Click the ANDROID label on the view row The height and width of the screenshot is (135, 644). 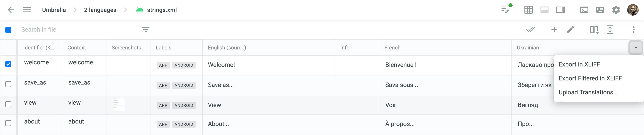pos(184,105)
